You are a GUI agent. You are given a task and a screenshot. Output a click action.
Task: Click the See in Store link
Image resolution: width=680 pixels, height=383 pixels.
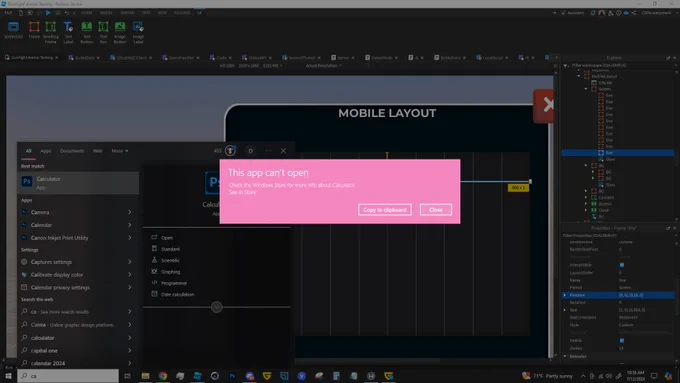(242, 192)
